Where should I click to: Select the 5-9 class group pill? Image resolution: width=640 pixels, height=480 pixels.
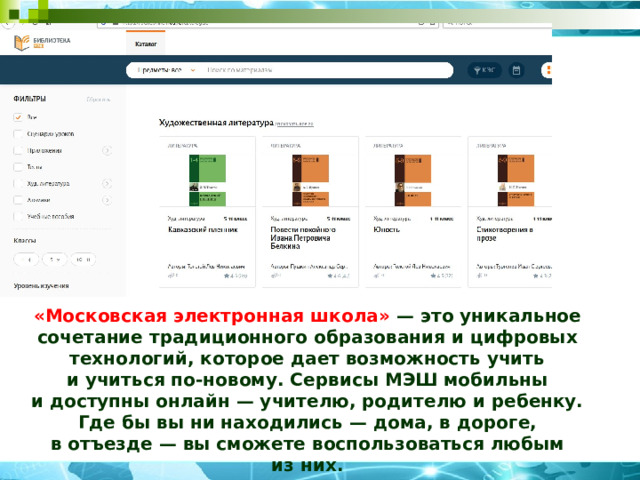(x=55, y=260)
